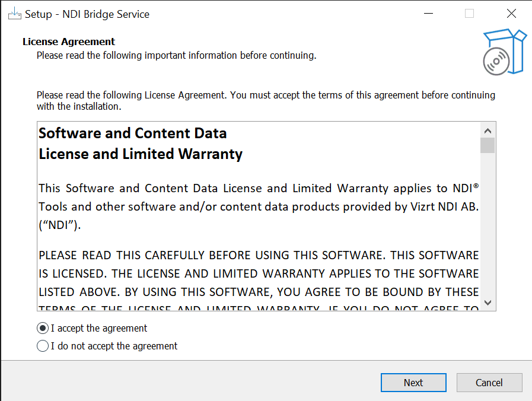Click the empty scrollbar track below the thumb
This screenshot has height=401, width=532.
click(488, 225)
